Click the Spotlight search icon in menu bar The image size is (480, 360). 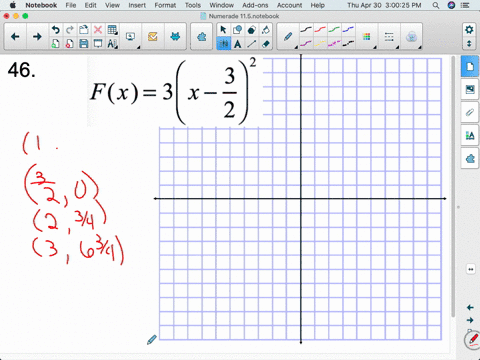pyautogui.click(x=436, y=5)
